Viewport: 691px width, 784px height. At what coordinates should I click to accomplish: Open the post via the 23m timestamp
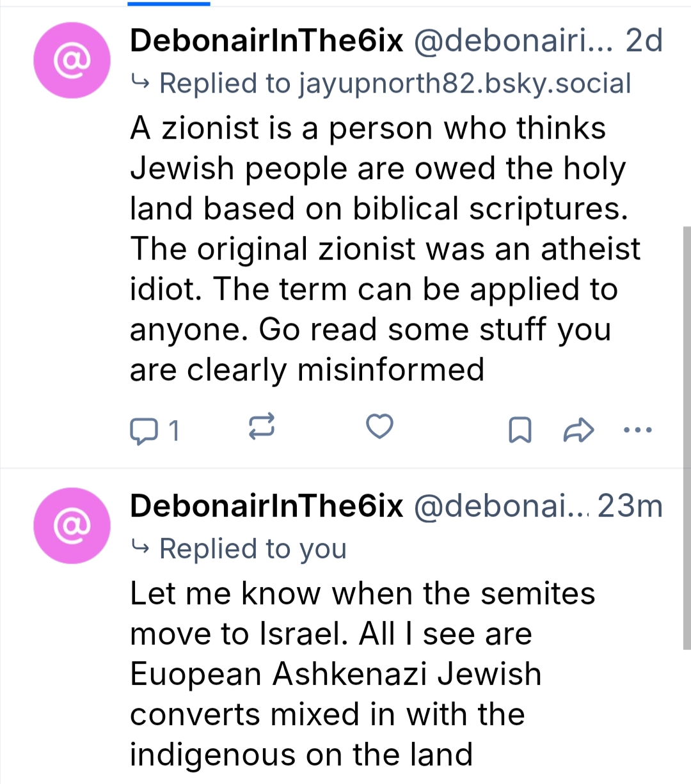630,506
